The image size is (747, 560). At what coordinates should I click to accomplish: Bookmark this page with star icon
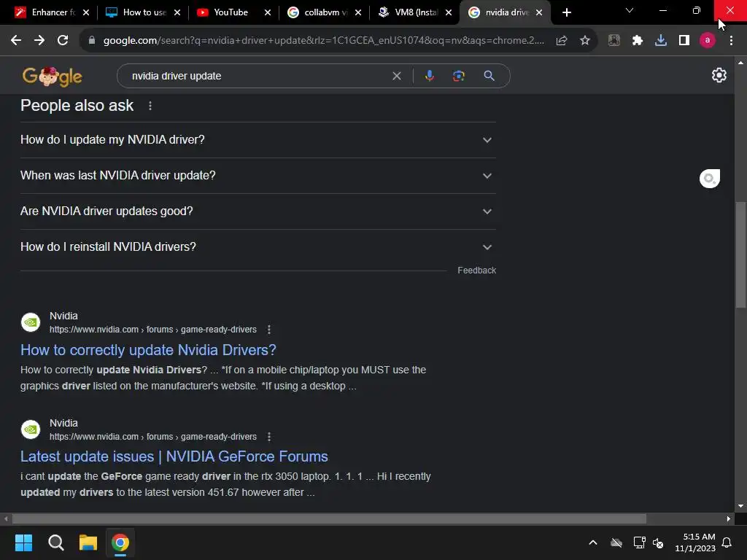coord(585,41)
